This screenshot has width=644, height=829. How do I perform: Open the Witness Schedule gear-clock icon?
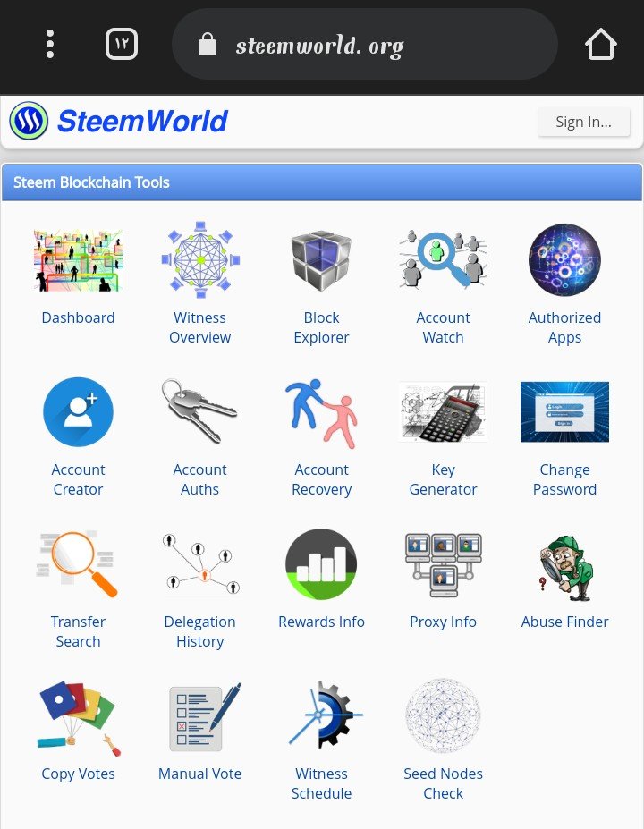[x=326, y=715]
